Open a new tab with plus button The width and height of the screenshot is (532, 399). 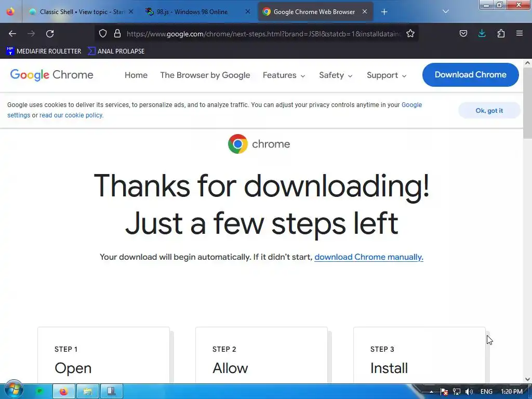tap(384, 12)
